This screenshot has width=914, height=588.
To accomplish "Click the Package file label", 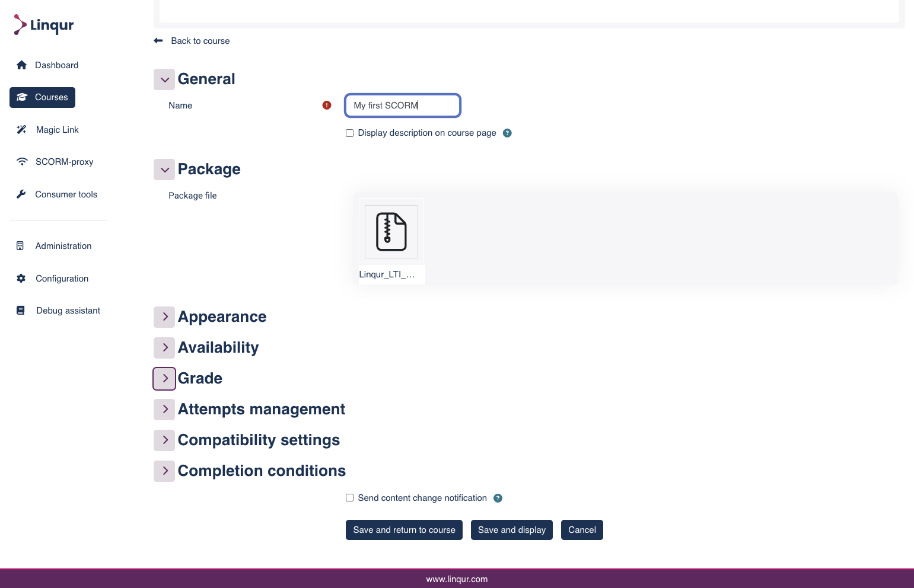I will tap(193, 196).
